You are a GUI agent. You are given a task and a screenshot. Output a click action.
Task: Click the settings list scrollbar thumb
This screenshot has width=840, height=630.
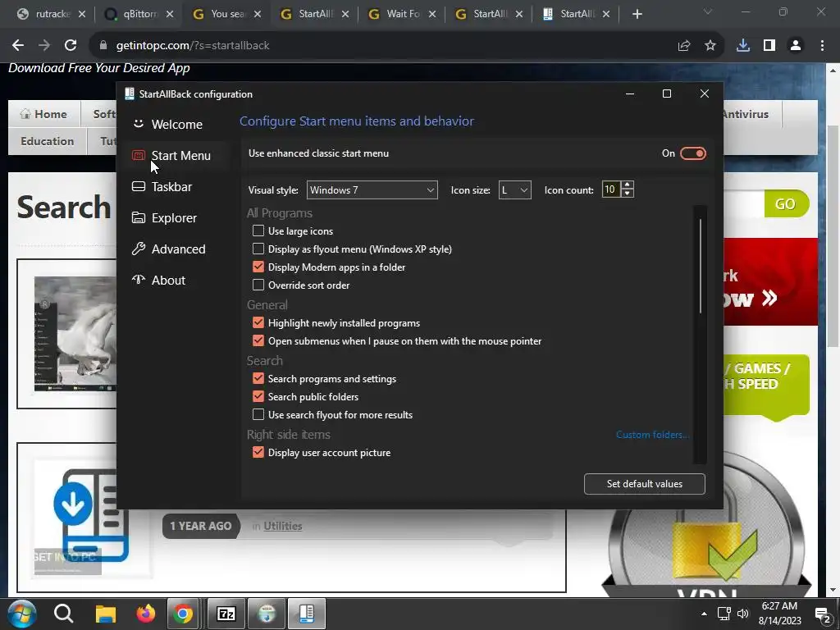(x=701, y=265)
